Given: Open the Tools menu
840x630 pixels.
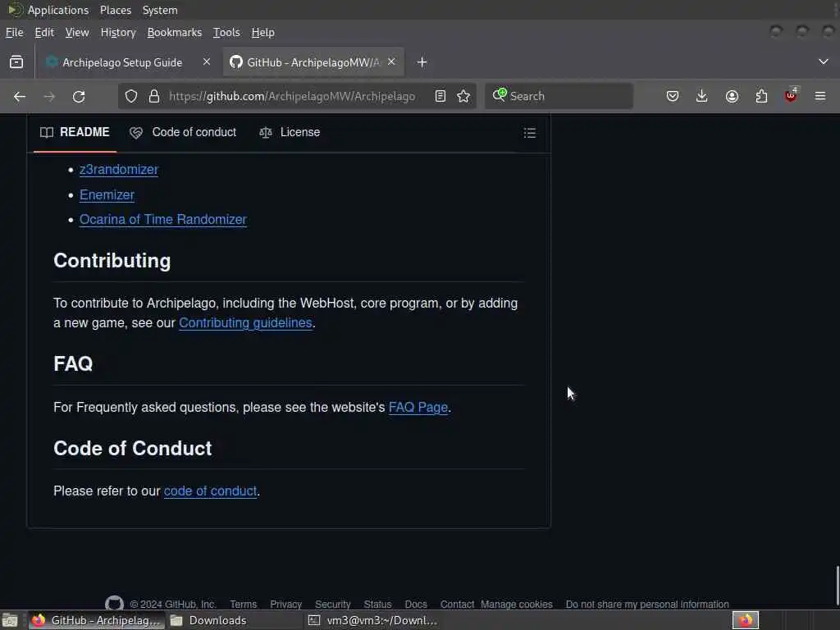Looking at the screenshot, I should click(x=226, y=33).
